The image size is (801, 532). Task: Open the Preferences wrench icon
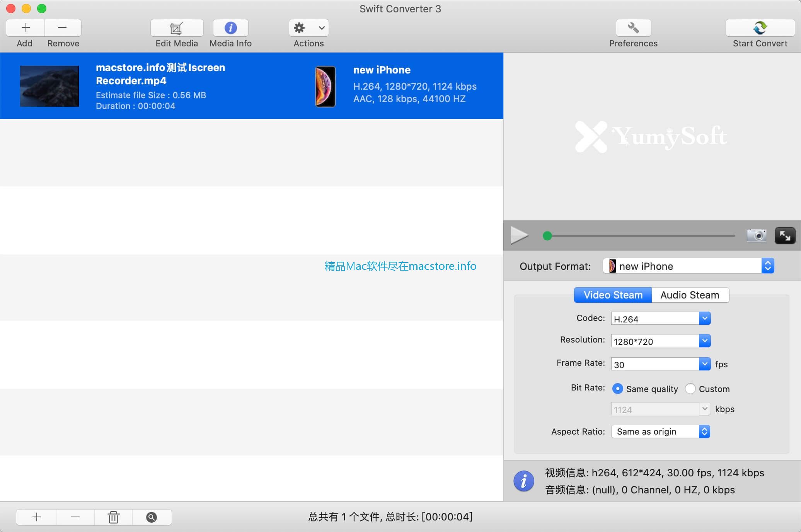pos(632,27)
